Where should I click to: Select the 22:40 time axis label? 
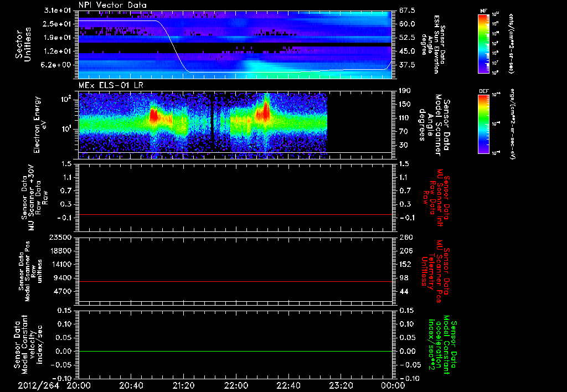[288, 386]
